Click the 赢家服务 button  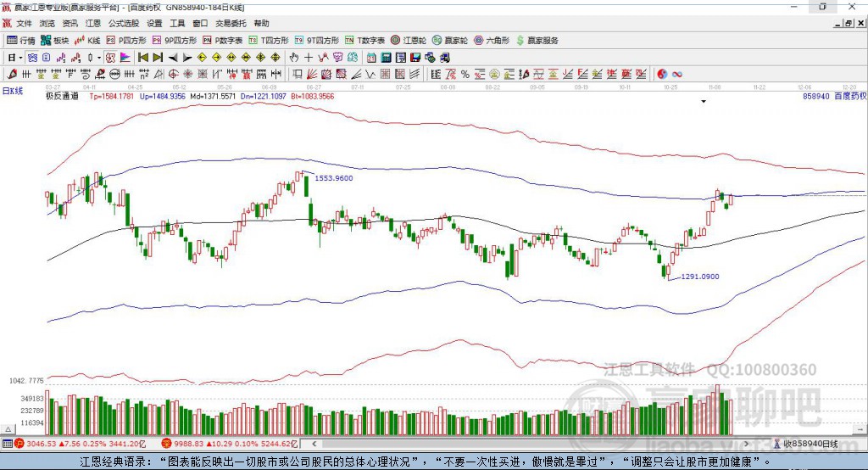(537, 41)
